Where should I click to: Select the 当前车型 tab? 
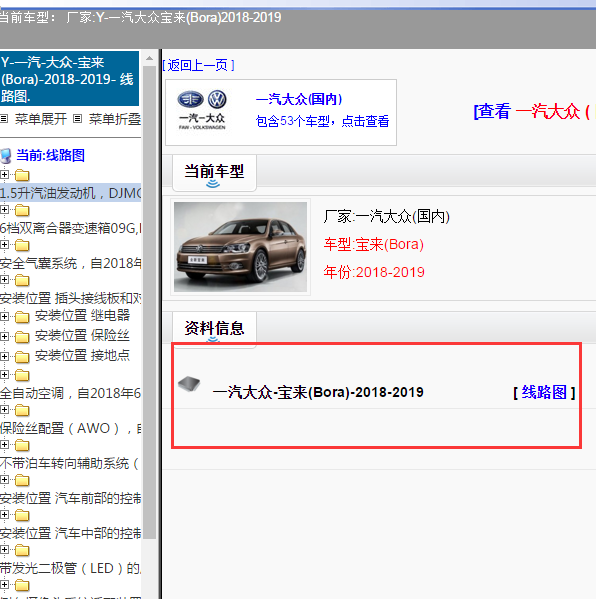[214, 173]
